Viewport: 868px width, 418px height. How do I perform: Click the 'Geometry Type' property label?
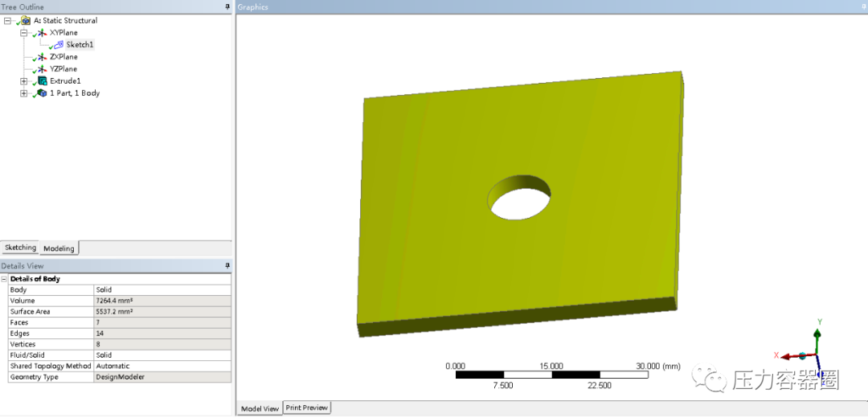34,377
